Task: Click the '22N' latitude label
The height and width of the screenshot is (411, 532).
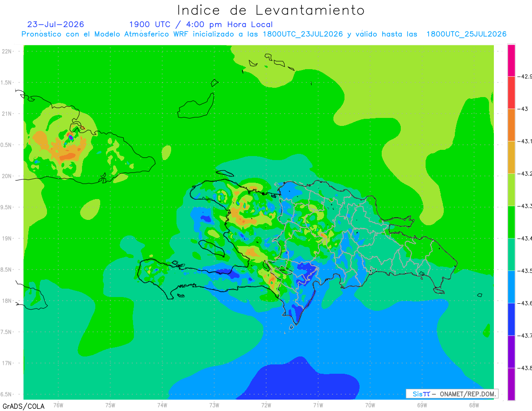Action: pyautogui.click(x=7, y=51)
